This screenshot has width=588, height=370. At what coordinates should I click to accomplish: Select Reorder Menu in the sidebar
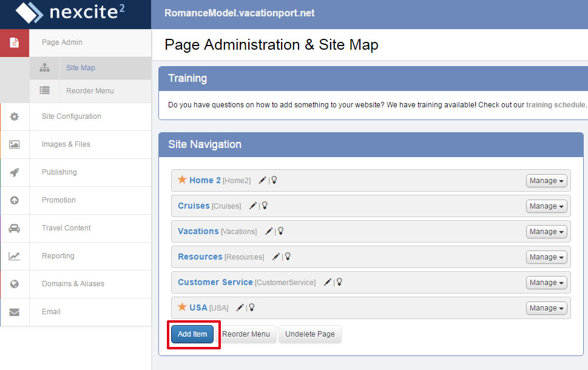(x=91, y=91)
